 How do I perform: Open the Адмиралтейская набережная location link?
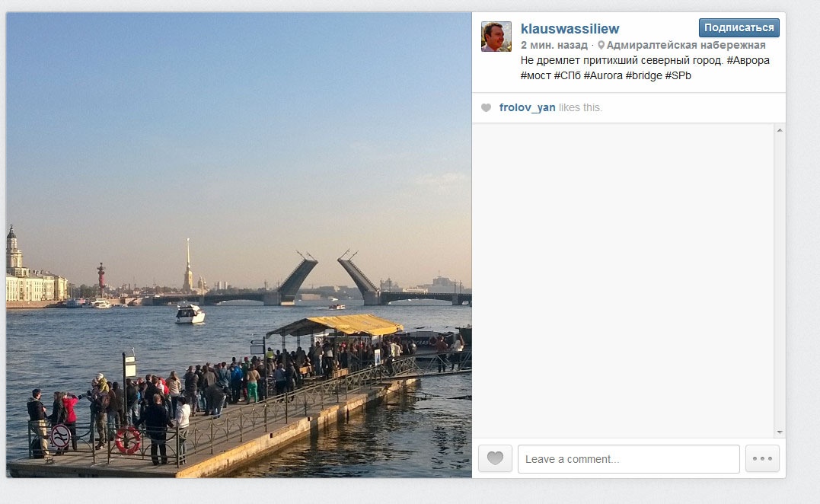(x=685, y=46)
